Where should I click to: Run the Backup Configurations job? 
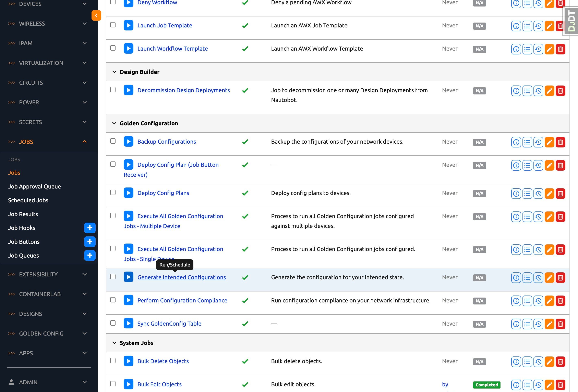[128, 142]
